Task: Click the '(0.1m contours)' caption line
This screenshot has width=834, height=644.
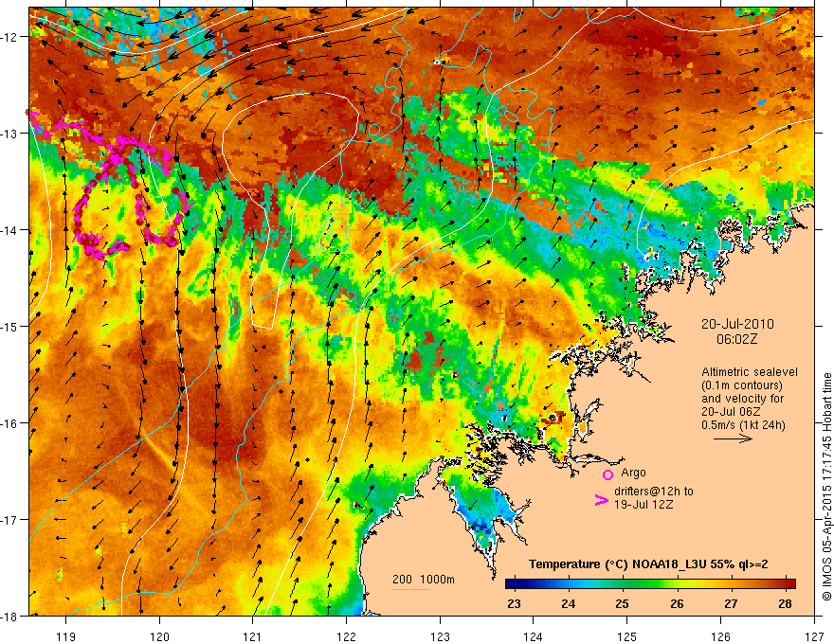Action: pos(742,385)
